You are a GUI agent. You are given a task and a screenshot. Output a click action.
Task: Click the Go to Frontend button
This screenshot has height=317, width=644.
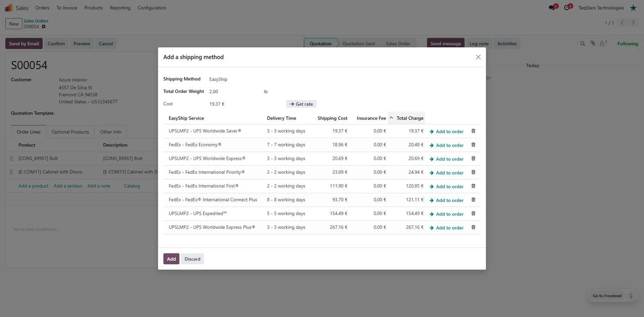[607, 296]
